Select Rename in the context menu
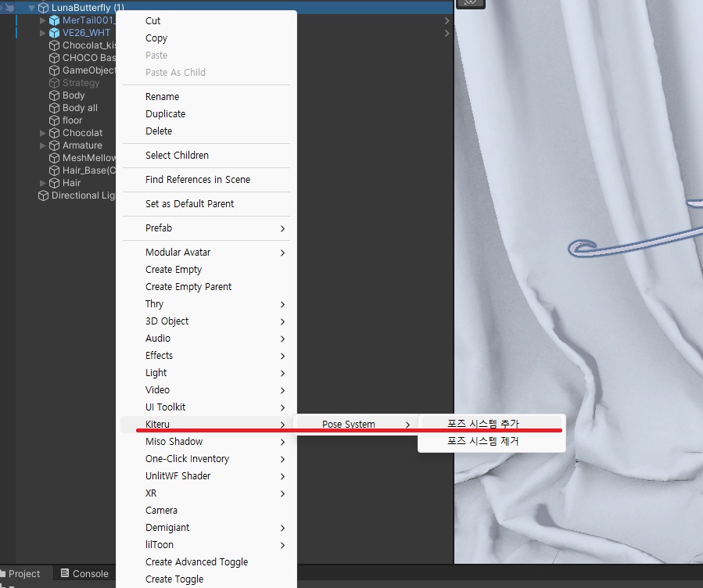This screenshot has width=703, height=588. [x=206, y=97]
